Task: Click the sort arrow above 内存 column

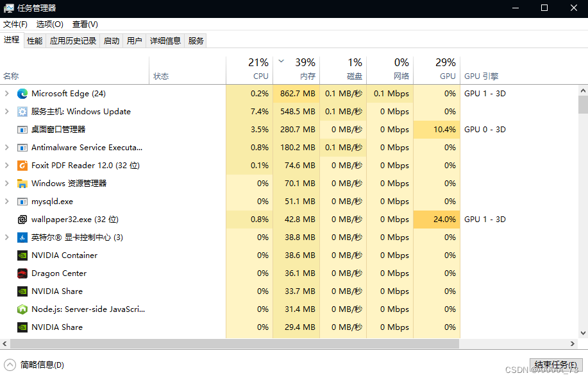Action: click(281, 61)
